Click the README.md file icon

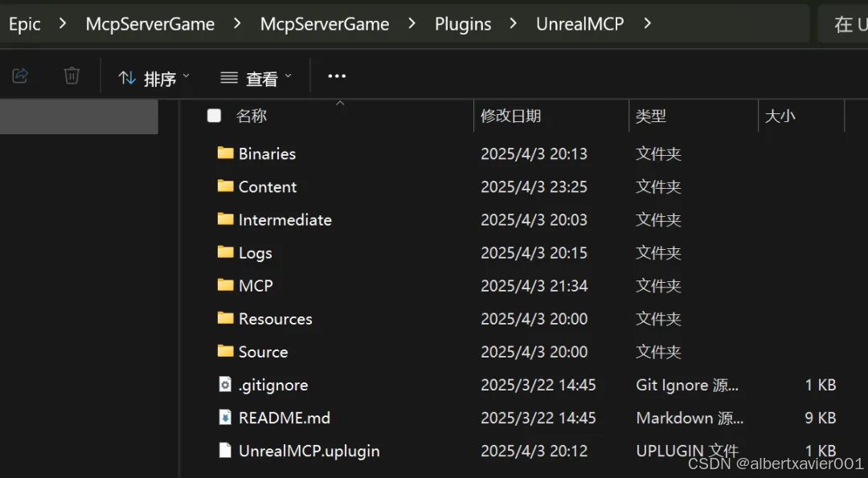(225, 417)
